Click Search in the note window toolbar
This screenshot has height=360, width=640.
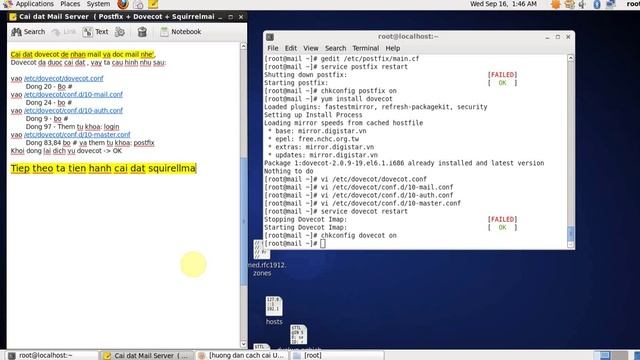click(28, 32)
